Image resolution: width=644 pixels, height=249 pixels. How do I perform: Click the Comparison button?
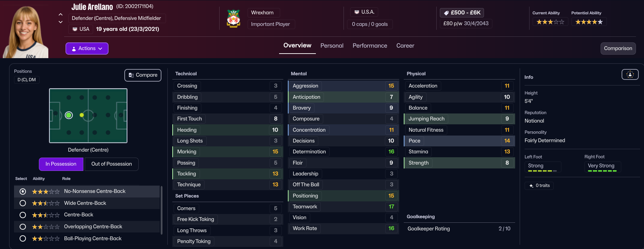(618, 49)
